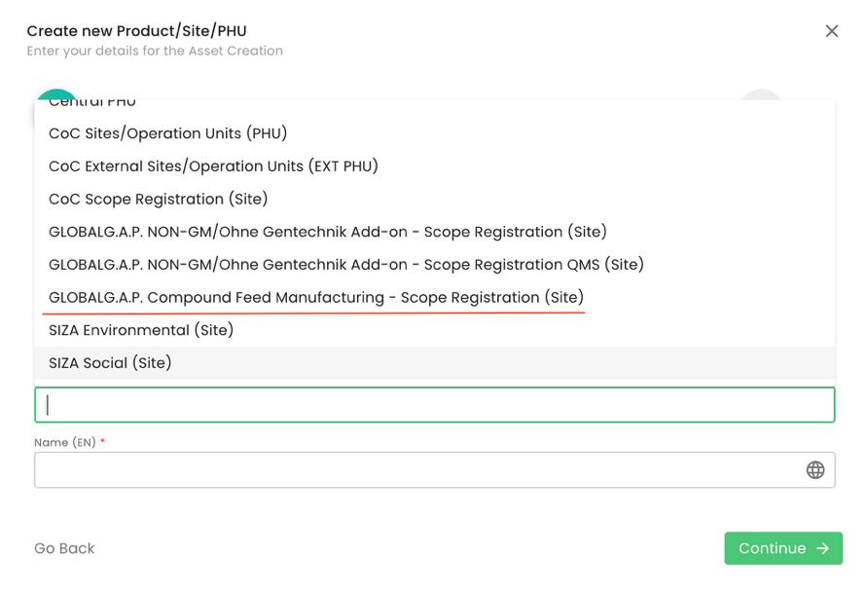Select Compound Feed Manufacturing Scope Registration
868x593 pixels.
pyautogui.click(x=315, y=298)
